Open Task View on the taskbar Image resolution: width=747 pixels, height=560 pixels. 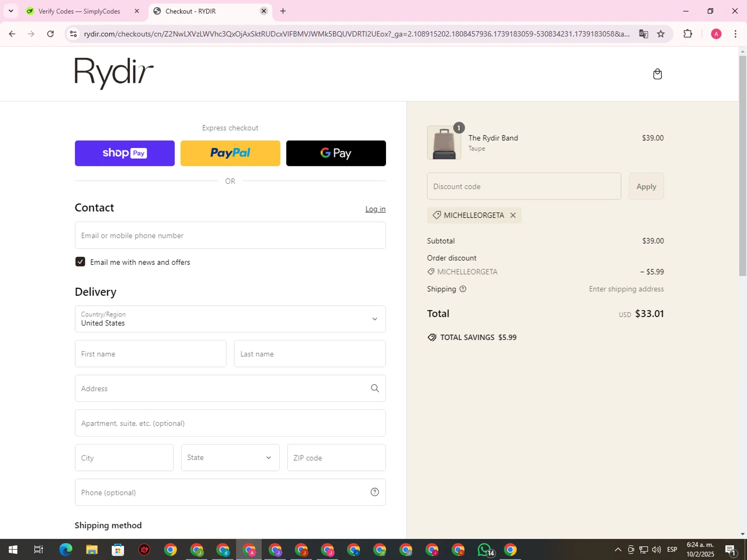[x=38, y=550]
